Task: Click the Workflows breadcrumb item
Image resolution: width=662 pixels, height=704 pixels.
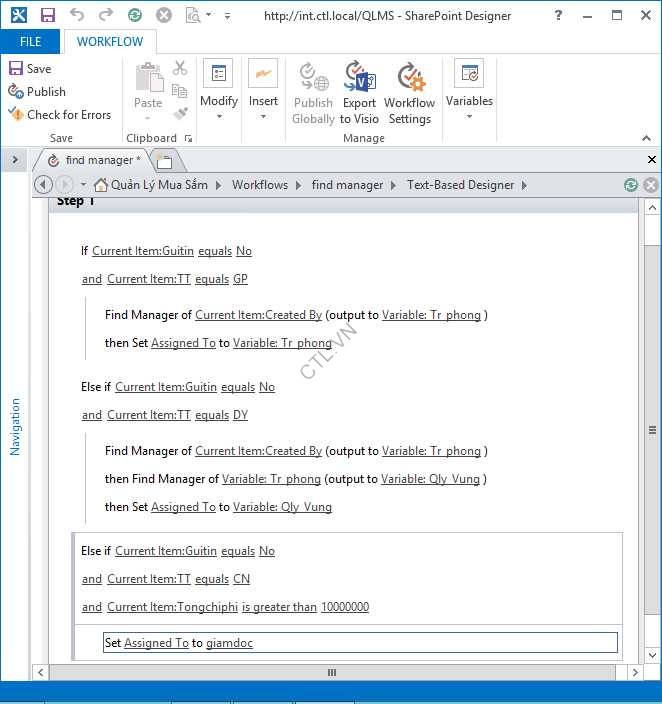Action: 259,185
